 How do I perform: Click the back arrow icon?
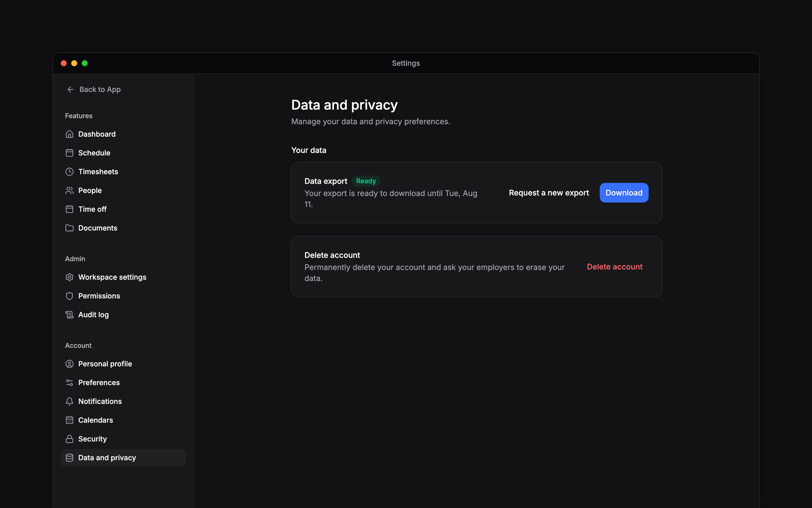[x=70, y=89]
